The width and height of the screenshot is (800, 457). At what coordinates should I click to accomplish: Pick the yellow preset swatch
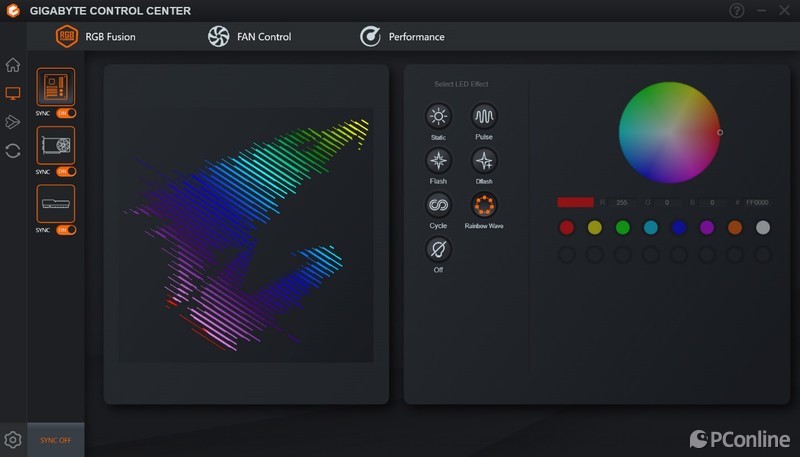tap(595, 227)
